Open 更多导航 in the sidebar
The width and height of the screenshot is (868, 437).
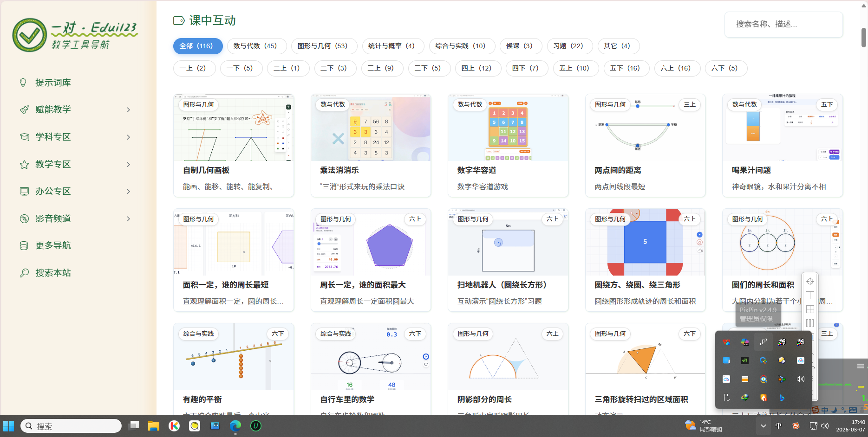click(x=53, y=245)
